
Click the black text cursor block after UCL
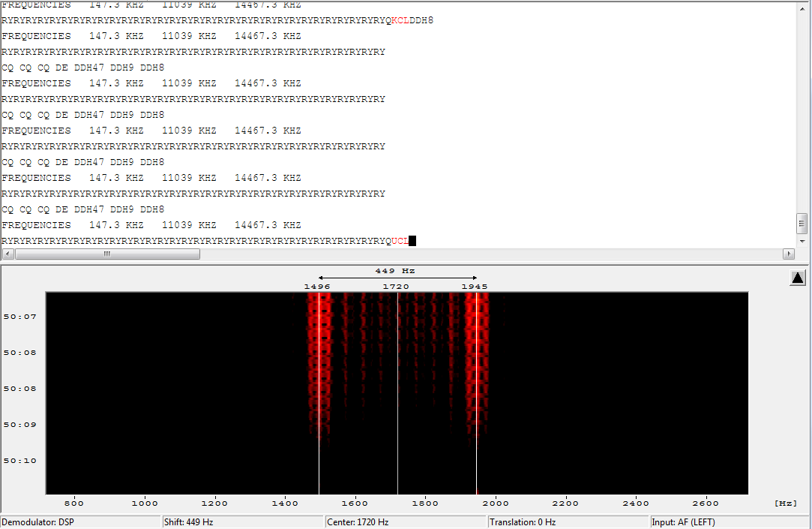point(412,241)
